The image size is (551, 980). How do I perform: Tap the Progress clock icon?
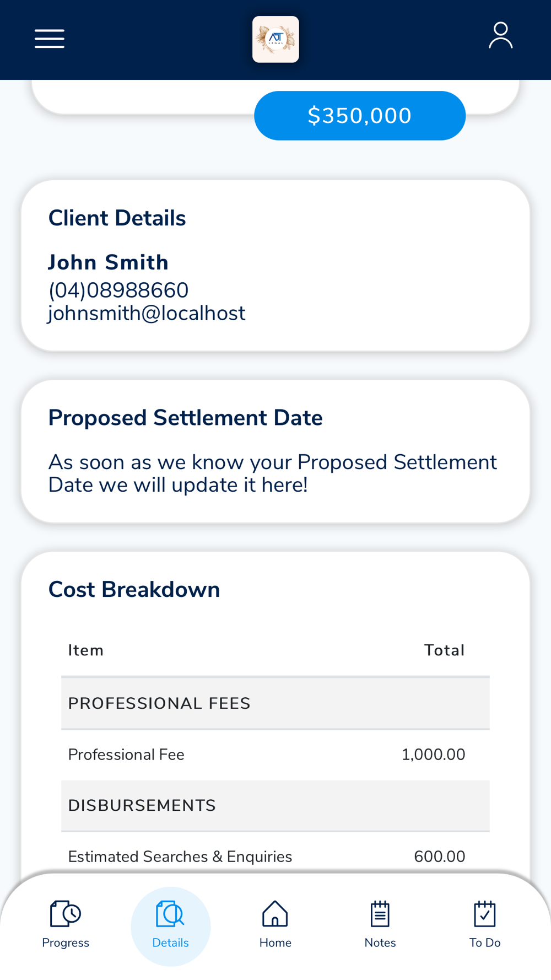coord(66,914)
